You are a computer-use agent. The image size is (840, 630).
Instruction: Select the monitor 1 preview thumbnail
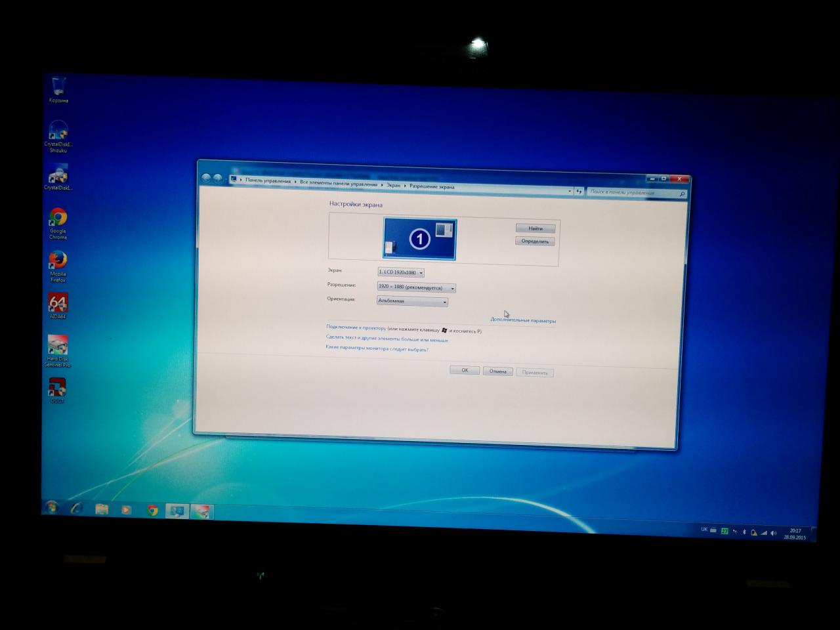pyautogui.click(x=420, y=239)
